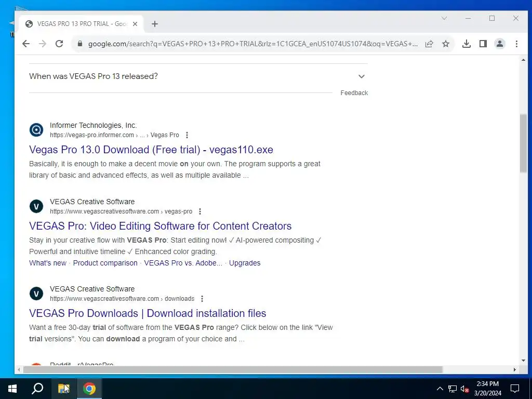This screenshot has width=532, height=399.
Task: Open the 'Product comparison' sitelink
Action: pos(105,263)
